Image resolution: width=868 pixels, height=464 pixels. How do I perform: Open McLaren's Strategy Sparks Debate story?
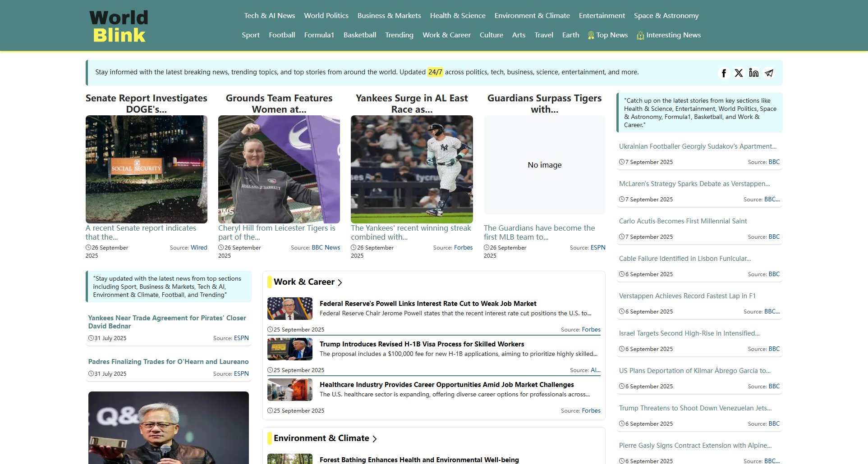(x=694, y=184)
